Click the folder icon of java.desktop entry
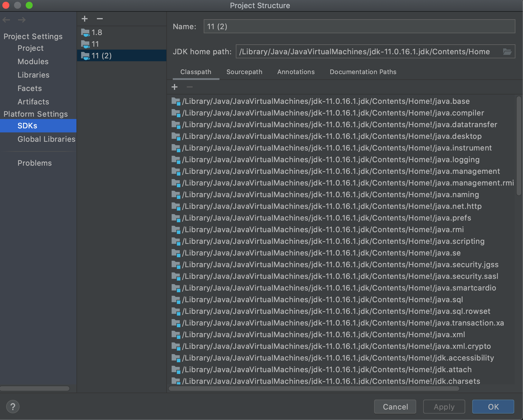523x420 pixels. [176, 136]
